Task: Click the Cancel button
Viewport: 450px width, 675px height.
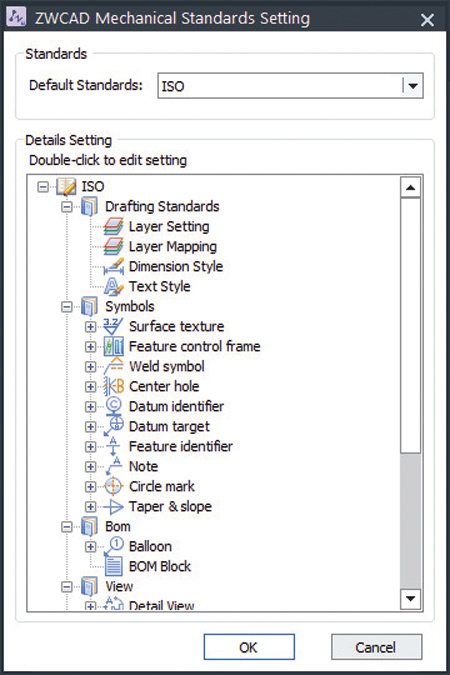Action: point(376,647)
